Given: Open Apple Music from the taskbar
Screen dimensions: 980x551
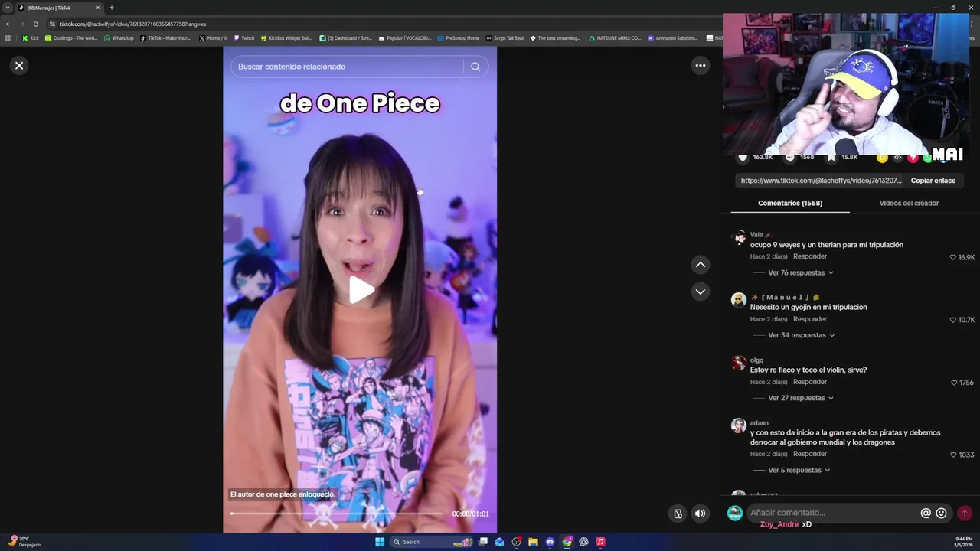Looking at the screenshot, I should tap(600, 542).
